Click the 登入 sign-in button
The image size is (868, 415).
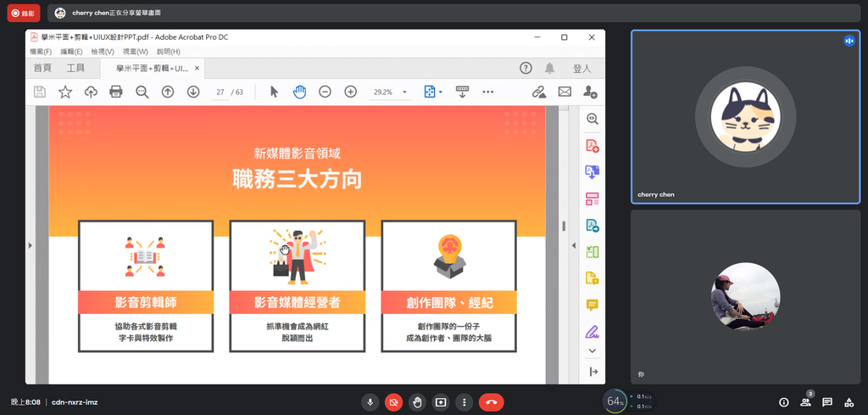click(581, 68)
